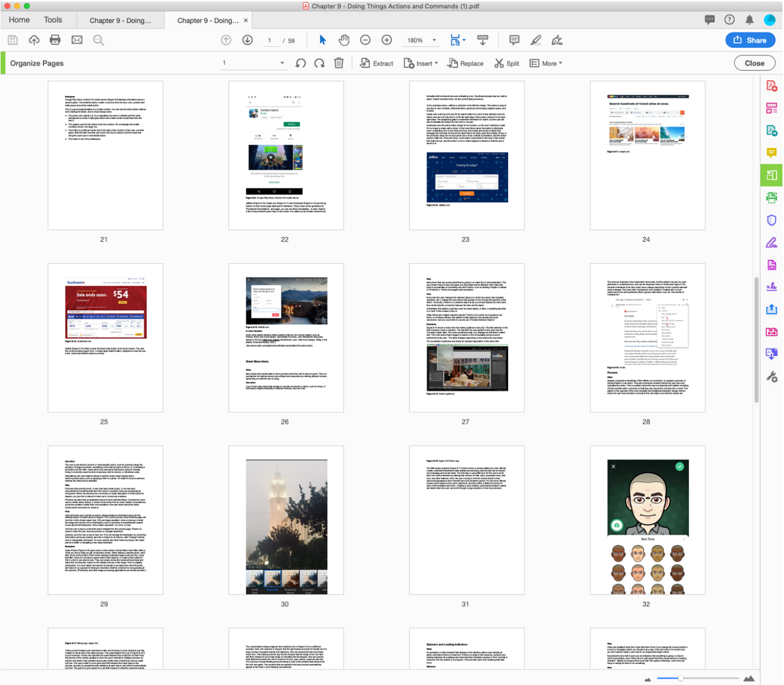
Task: Go to next page arrow icon
Action: click(x=247, y=40)
